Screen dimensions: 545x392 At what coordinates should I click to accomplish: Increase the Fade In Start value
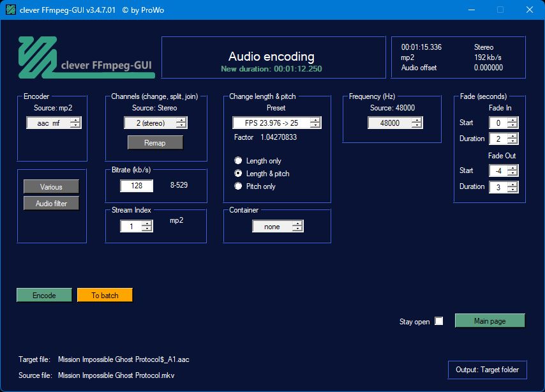[x=512, y=120]
